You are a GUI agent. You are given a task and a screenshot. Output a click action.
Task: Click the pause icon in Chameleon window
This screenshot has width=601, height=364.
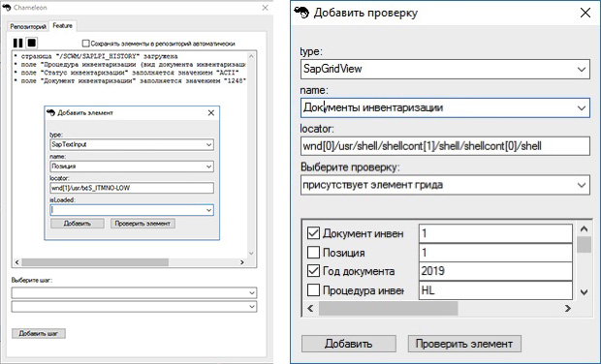tap(18, 43)
